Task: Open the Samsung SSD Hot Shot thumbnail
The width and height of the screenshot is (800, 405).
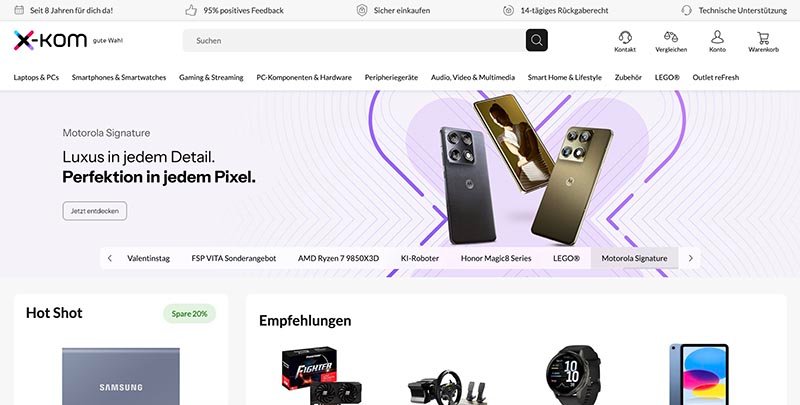Action: coord(121,376)
